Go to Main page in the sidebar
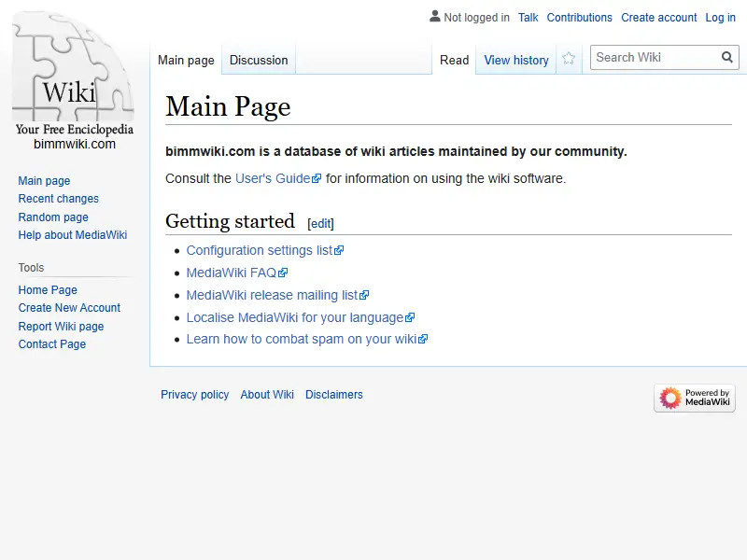The image size is (747, 560). coord(44,181)
